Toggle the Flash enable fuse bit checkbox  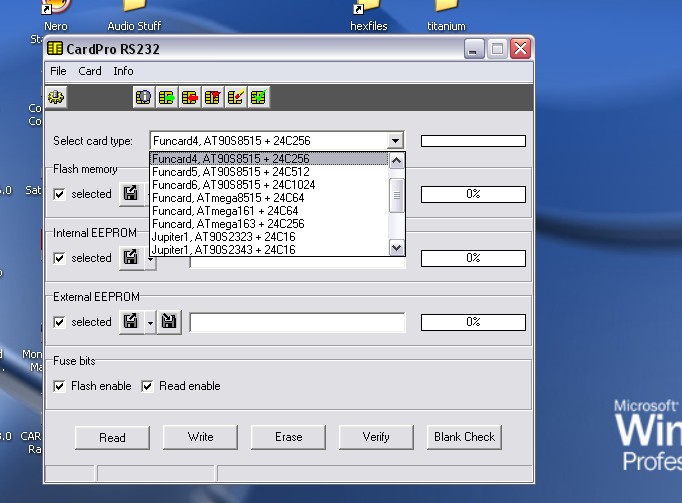click(60, 386)
